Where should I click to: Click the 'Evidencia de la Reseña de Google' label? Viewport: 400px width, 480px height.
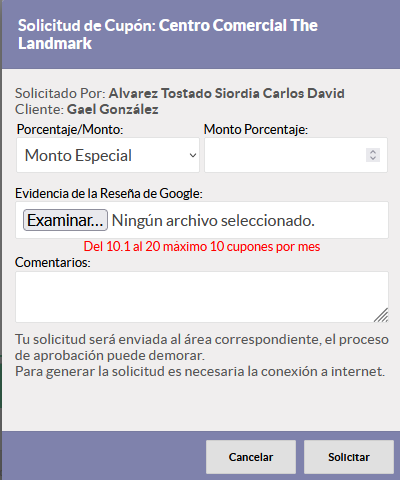click(109, 193)
